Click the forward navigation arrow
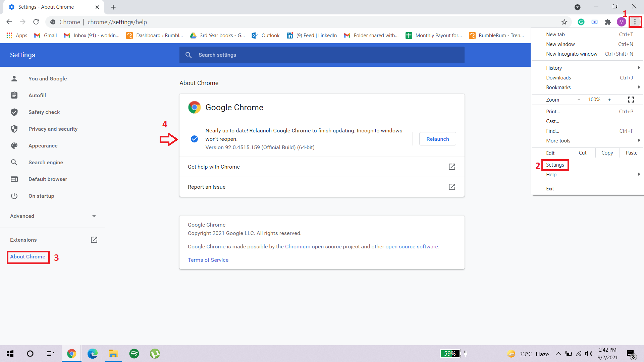 click(x=22, y=22)
